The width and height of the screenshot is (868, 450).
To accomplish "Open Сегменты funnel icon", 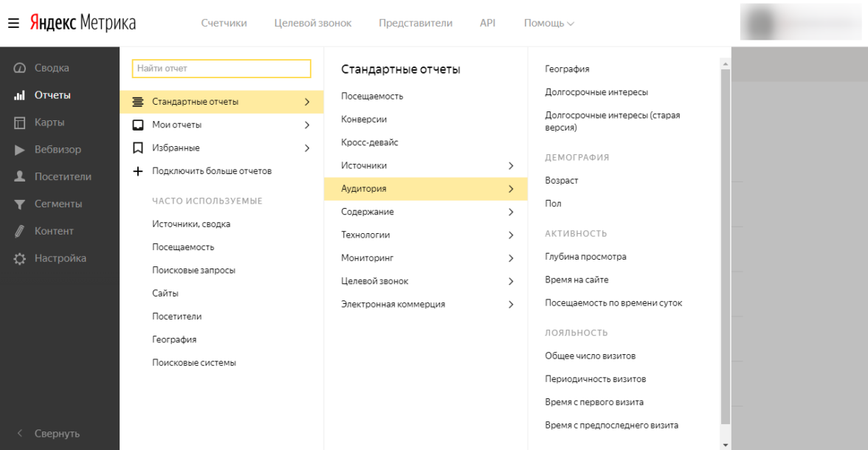I will point(20,204).
